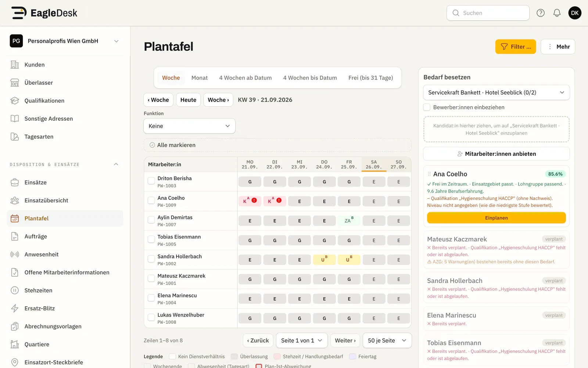The width and height of the screenshot is (588, 368).
Task: Click the Stehzeiten pause icon
Action: 15,290
